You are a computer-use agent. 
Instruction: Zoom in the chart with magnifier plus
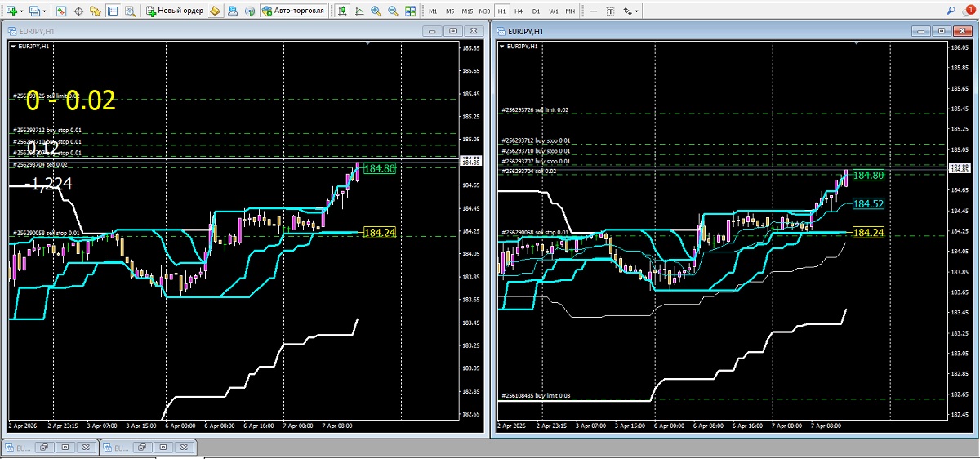376,11
